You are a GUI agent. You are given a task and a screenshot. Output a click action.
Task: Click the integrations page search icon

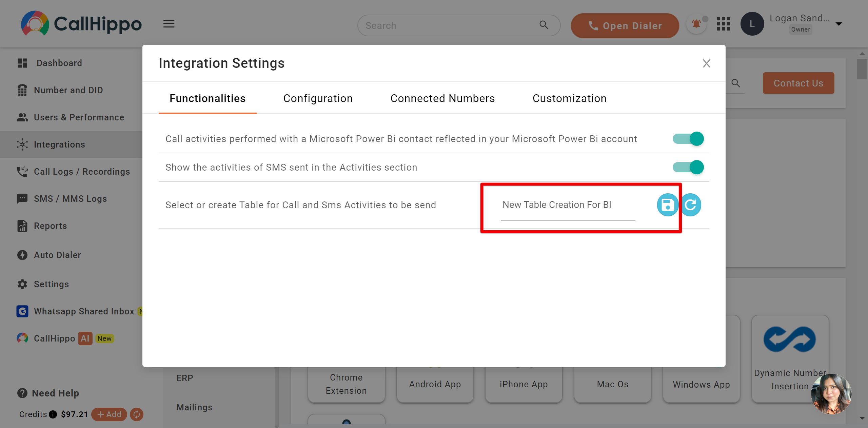[735, 83]
